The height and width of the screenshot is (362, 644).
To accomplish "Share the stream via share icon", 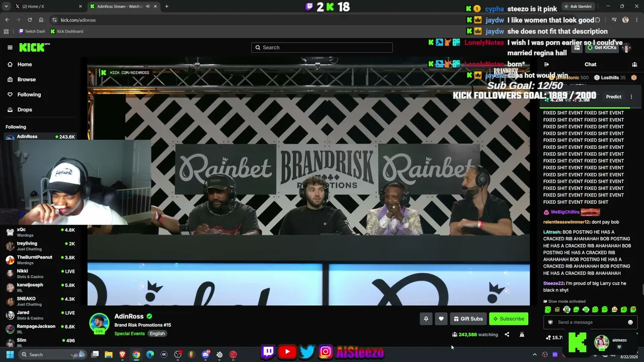I will click(x=507, y=334).
